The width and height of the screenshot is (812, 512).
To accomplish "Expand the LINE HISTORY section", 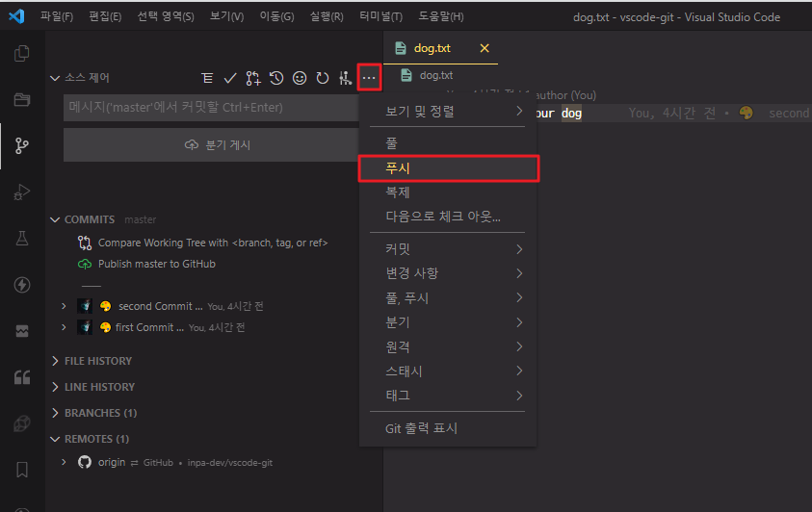I will (55, 387).
